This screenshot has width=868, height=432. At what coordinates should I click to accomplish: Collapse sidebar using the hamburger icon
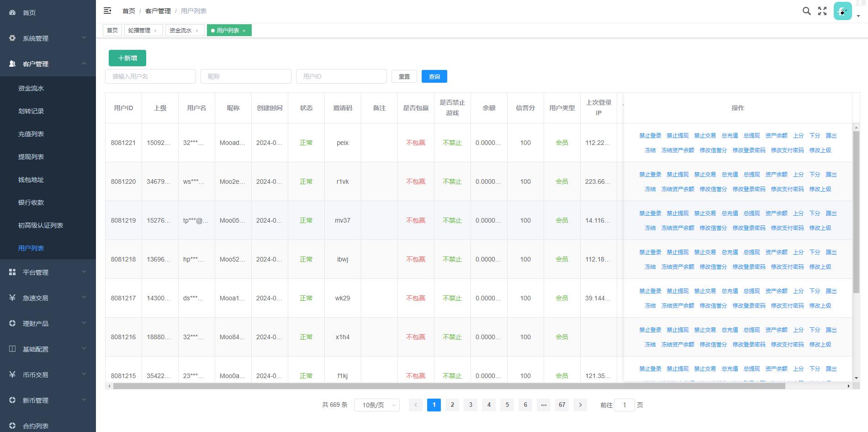(107, 11)
